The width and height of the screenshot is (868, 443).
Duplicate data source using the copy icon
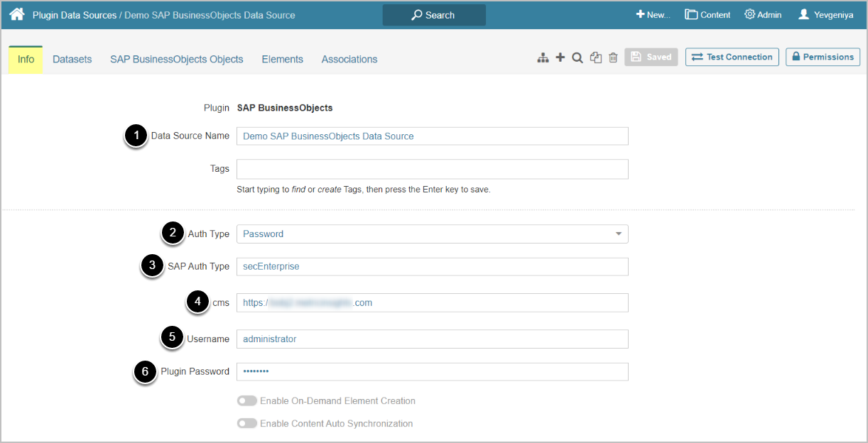(x=596, y=58)
